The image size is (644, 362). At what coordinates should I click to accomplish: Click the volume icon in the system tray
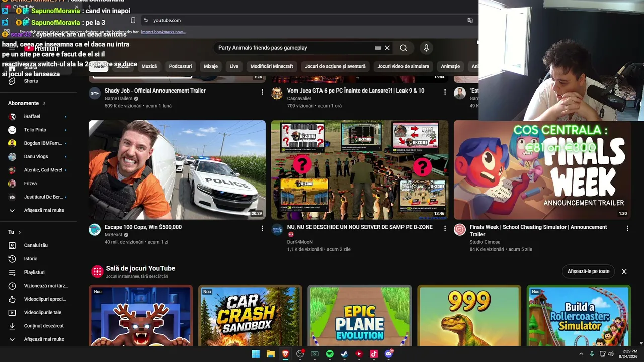tap(611, 354)
